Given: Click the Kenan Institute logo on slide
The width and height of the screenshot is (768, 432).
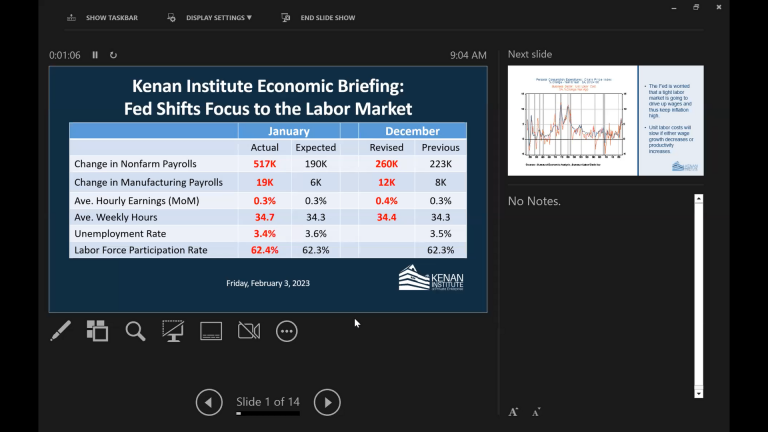Looking at the screenshot, I should coord(431,278).
